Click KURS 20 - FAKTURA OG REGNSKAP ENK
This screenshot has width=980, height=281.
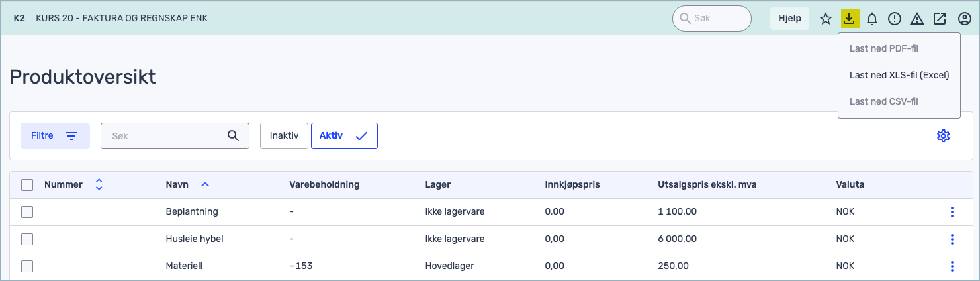tap(122, 18)
